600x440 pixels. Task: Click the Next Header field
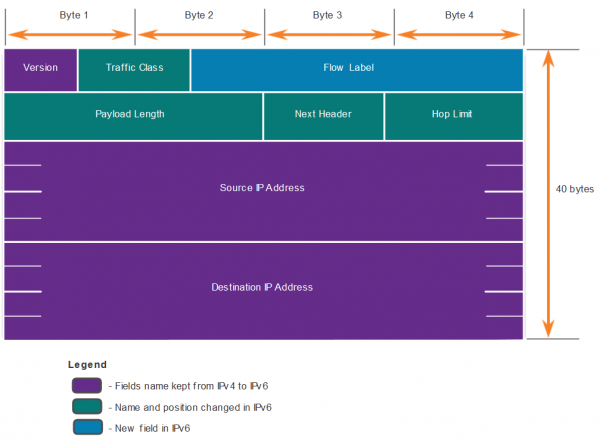pyautogui.click(x=323, y=115)
